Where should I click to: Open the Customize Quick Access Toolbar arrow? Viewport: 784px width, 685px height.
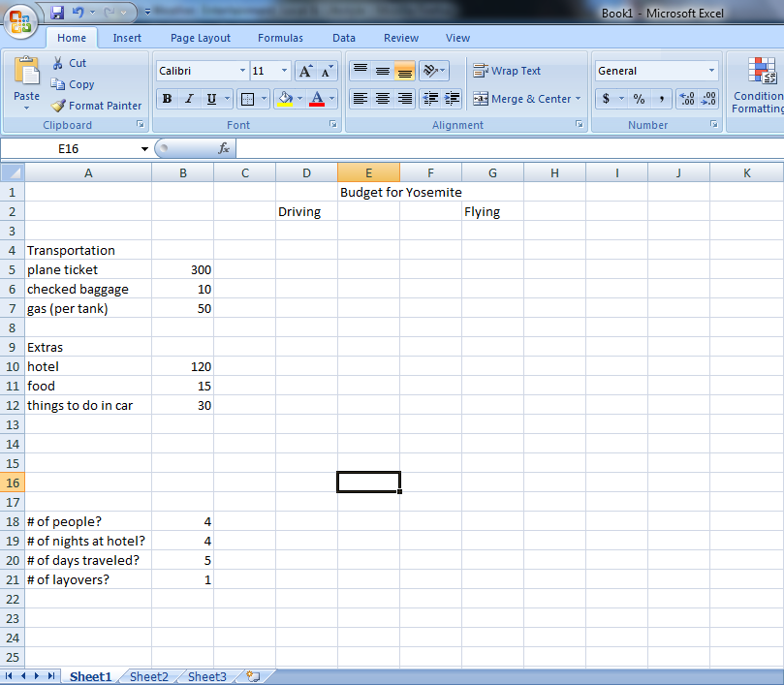[147, 12]
